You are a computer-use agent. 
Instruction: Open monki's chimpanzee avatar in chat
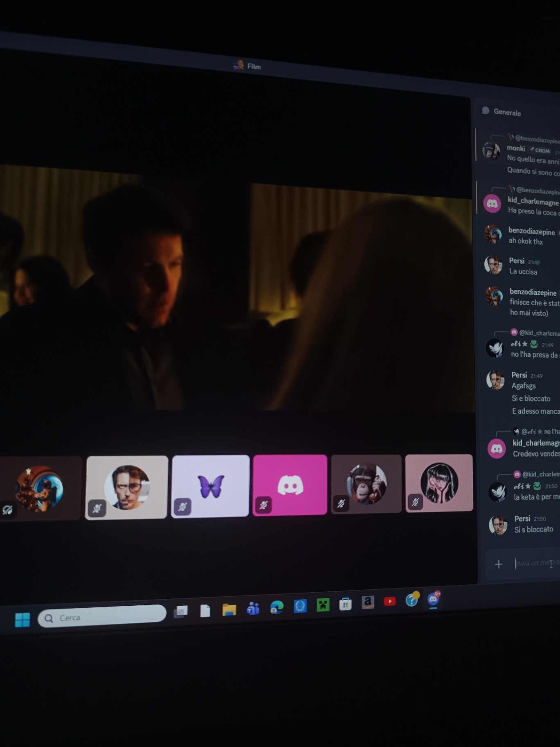point(491,151)
